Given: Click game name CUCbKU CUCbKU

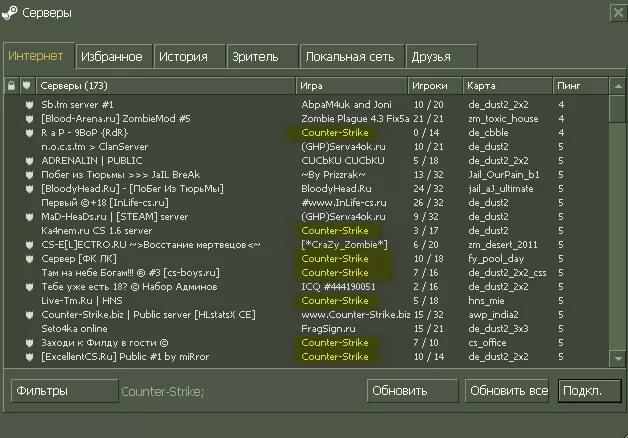Looking at the screenshot, I should pyautogui.click(x=343, y=161).
